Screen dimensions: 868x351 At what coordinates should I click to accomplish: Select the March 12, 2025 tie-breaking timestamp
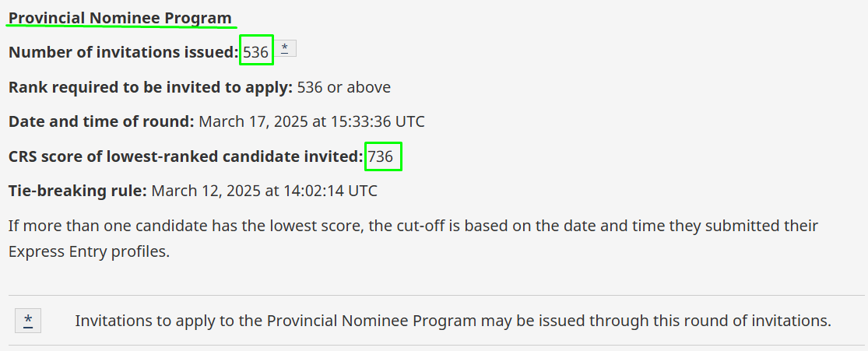[x=264, y=191]
